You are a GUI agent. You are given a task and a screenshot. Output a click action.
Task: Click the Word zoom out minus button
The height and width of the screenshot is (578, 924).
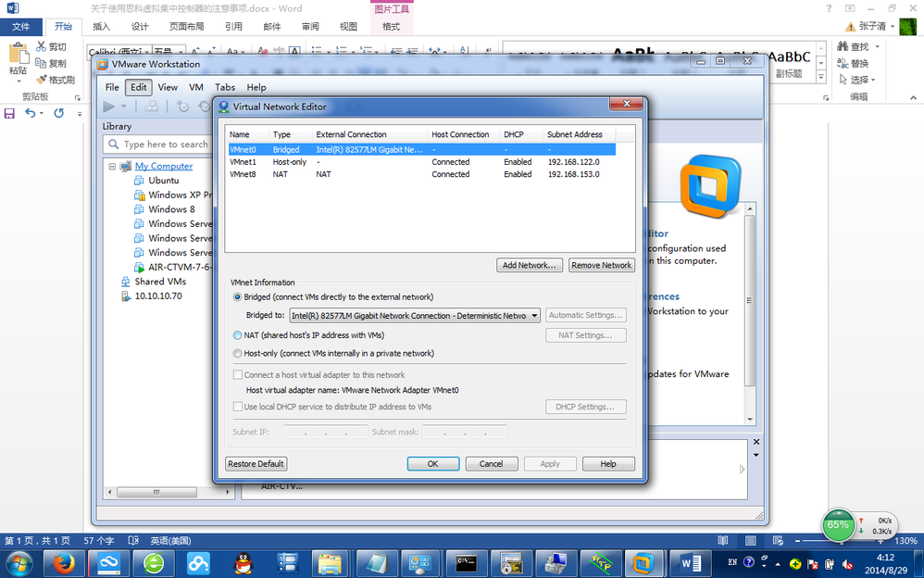click(x=798, y=540)
